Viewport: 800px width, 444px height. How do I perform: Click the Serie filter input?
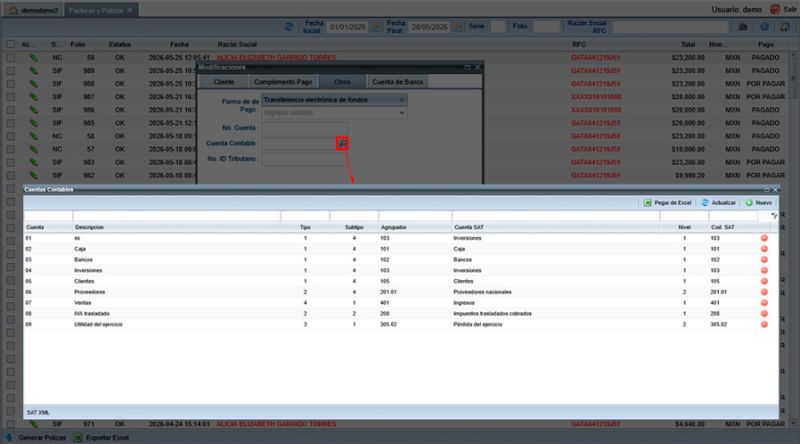coord(498,27)
